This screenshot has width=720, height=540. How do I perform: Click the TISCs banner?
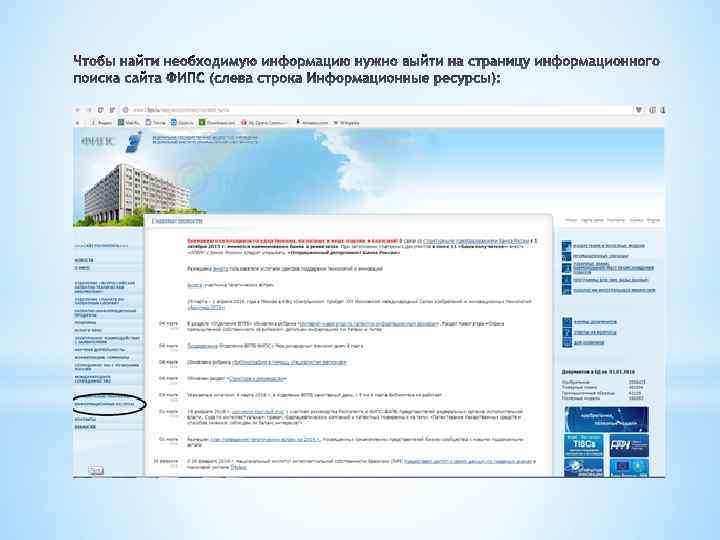pyautogui.click(x=584, y=445)
